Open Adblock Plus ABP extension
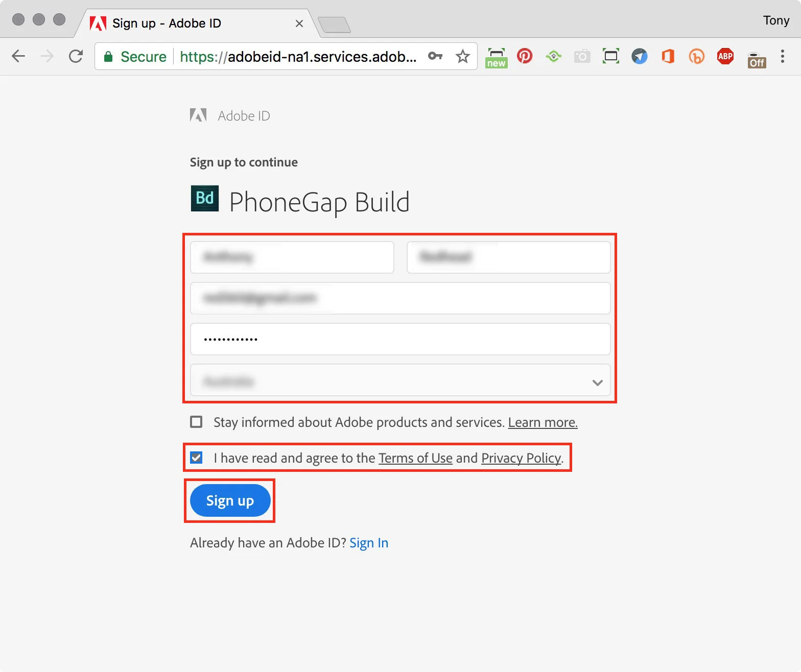Screen dimensions: 801x672 pyautogui.click(x=725, y=56)
